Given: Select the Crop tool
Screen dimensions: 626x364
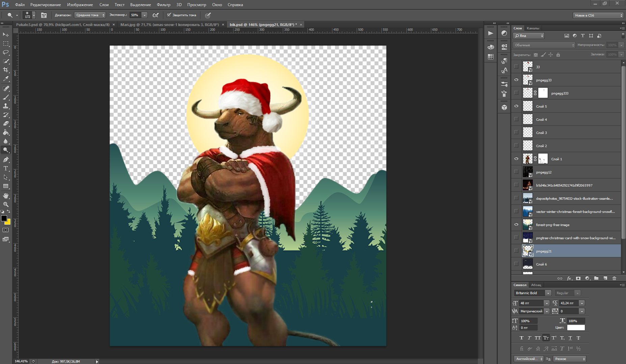Looking at the screenshot, I should click(6, 70).
